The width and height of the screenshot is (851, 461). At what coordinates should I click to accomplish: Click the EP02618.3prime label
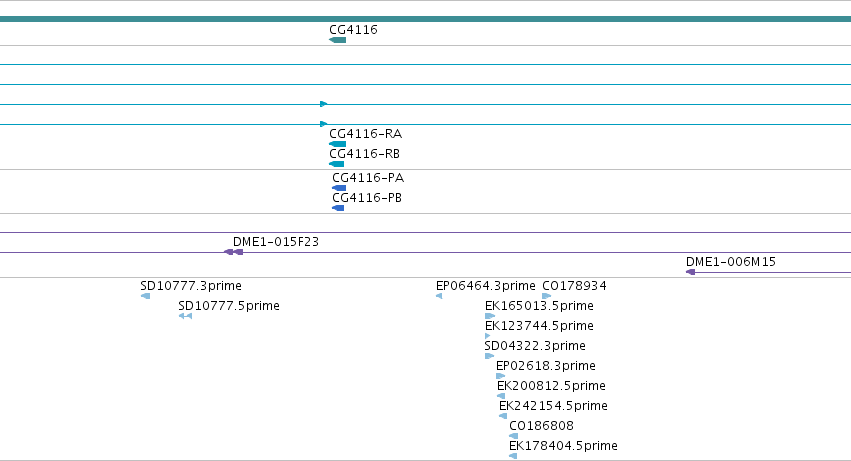coord(545,366)
